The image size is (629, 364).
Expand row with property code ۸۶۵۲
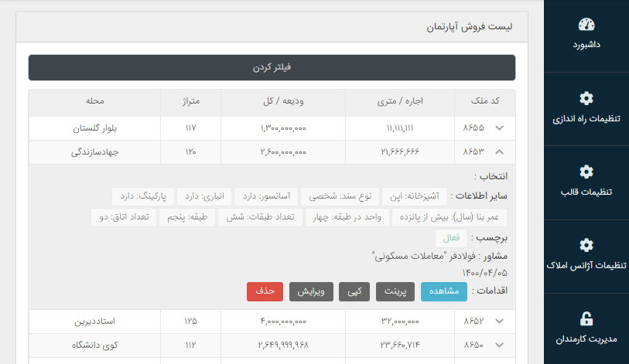[499, 321]
